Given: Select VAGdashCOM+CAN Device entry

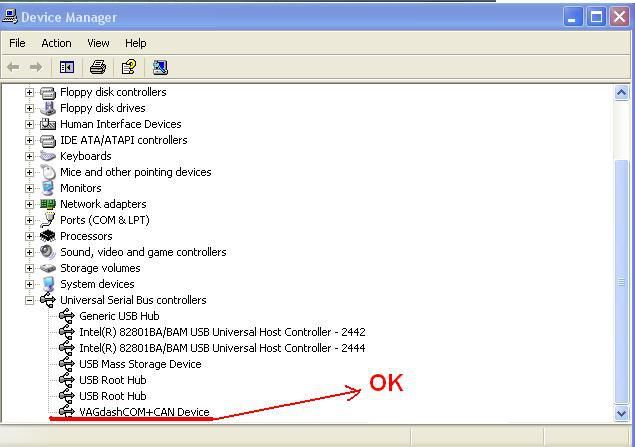Looking at the screenshot, I should 144,412.
